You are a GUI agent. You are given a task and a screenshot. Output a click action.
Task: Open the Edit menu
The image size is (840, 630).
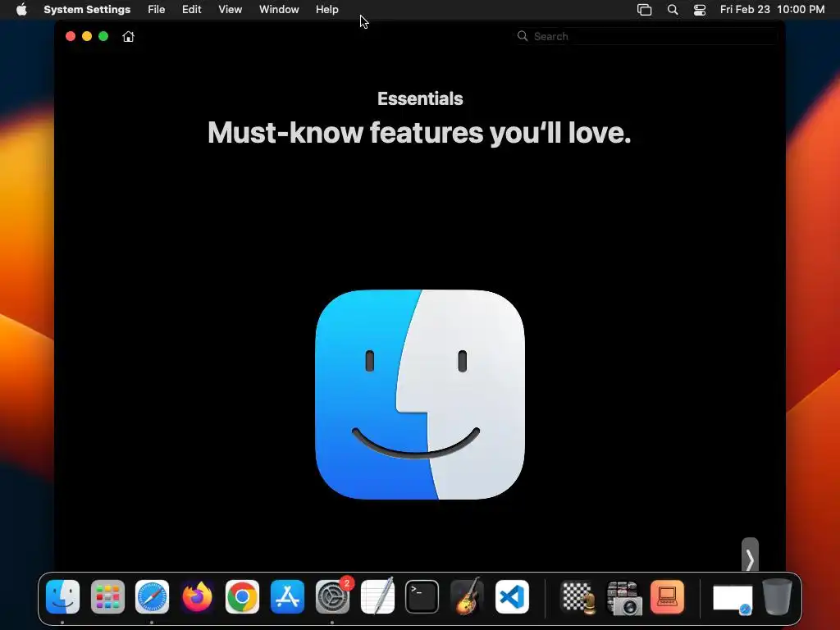point(191,10)
